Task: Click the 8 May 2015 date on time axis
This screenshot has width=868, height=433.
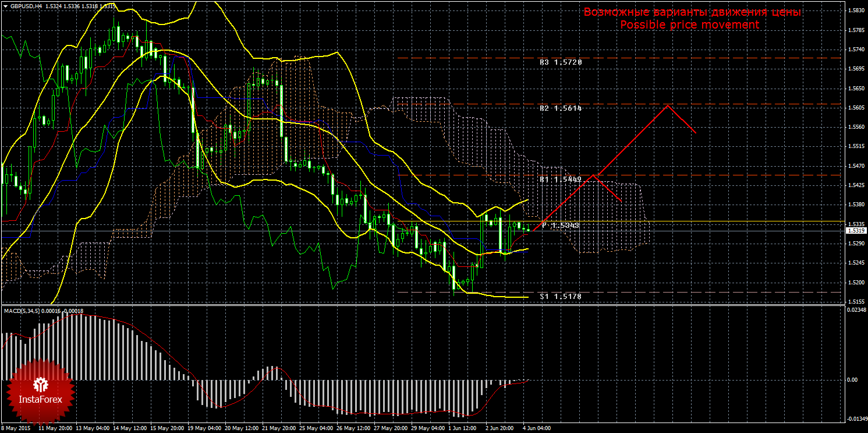Action: tap(16, 428)
